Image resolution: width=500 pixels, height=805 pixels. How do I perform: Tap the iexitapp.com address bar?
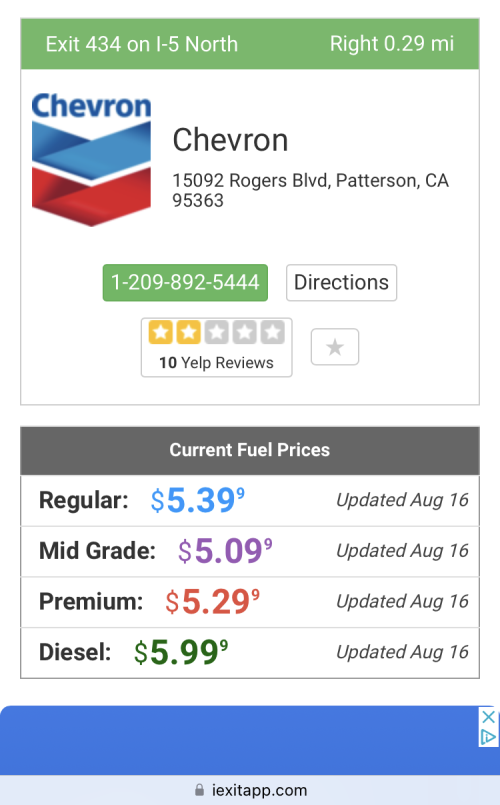coord(250,790)
